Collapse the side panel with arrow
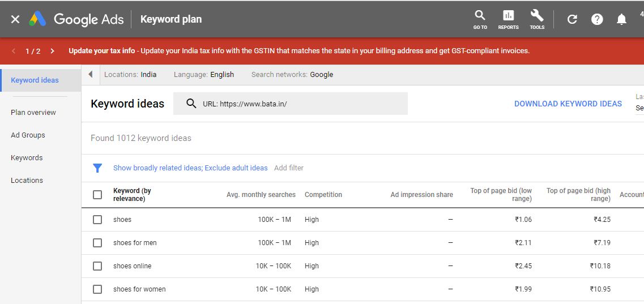644x304 pixels. click(x=91, y=75)
